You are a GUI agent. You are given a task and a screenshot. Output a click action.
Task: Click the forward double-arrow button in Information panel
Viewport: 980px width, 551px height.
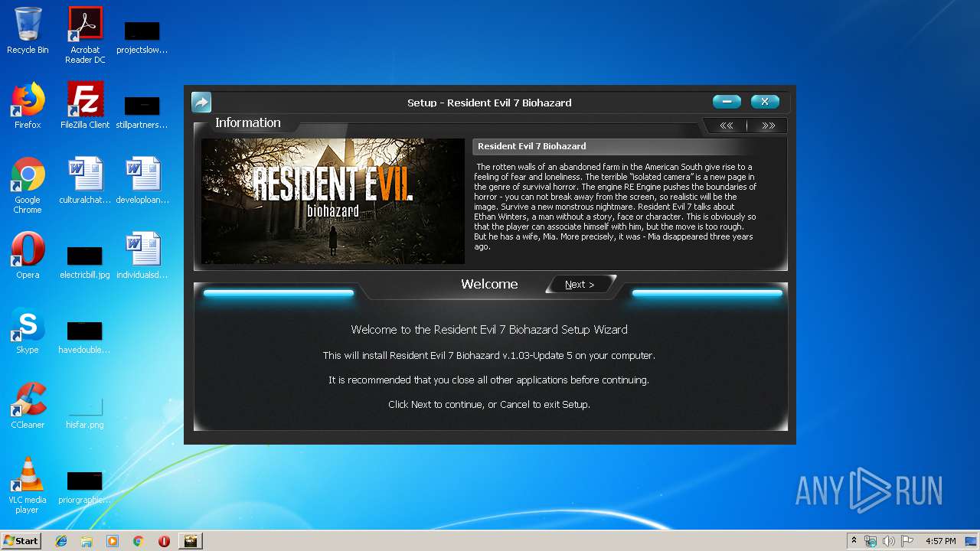coord(768,126)
